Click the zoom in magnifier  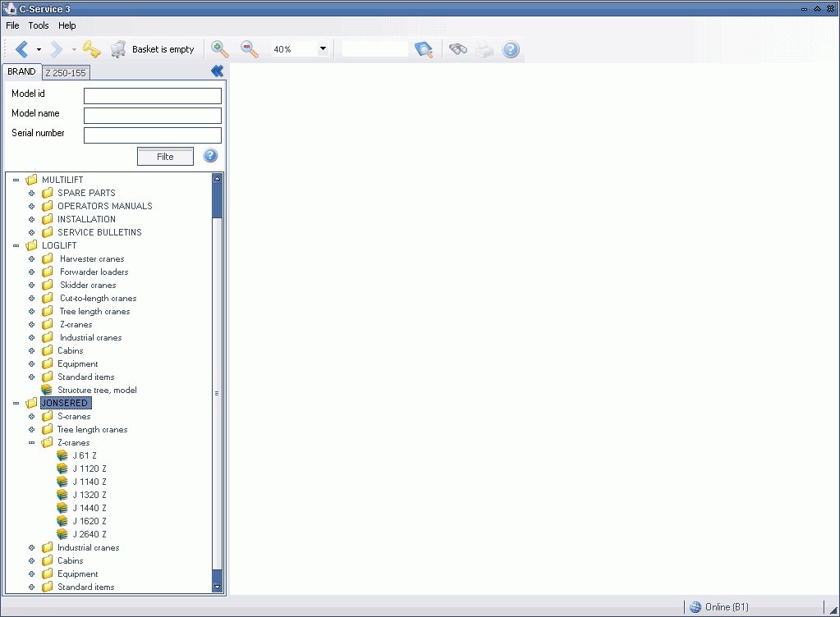point(220,49)
